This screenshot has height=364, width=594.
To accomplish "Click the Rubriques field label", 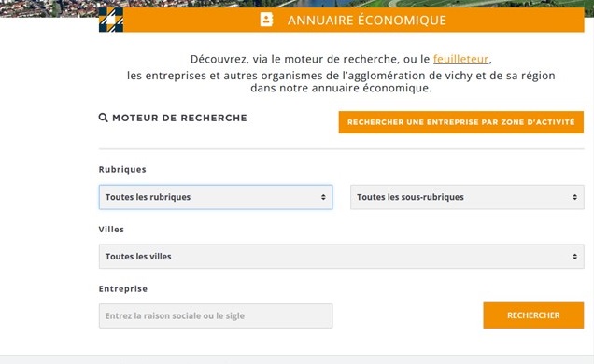I will tap(122, 169).
